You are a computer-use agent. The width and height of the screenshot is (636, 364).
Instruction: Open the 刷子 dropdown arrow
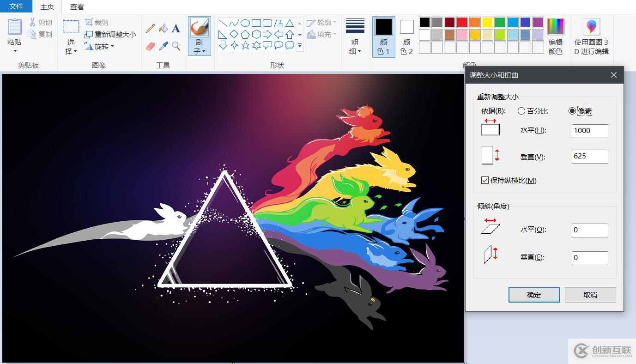204,51
